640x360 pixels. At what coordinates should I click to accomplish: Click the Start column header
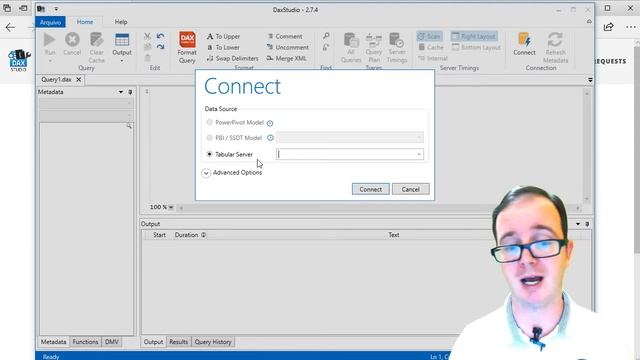coord(159,235)
